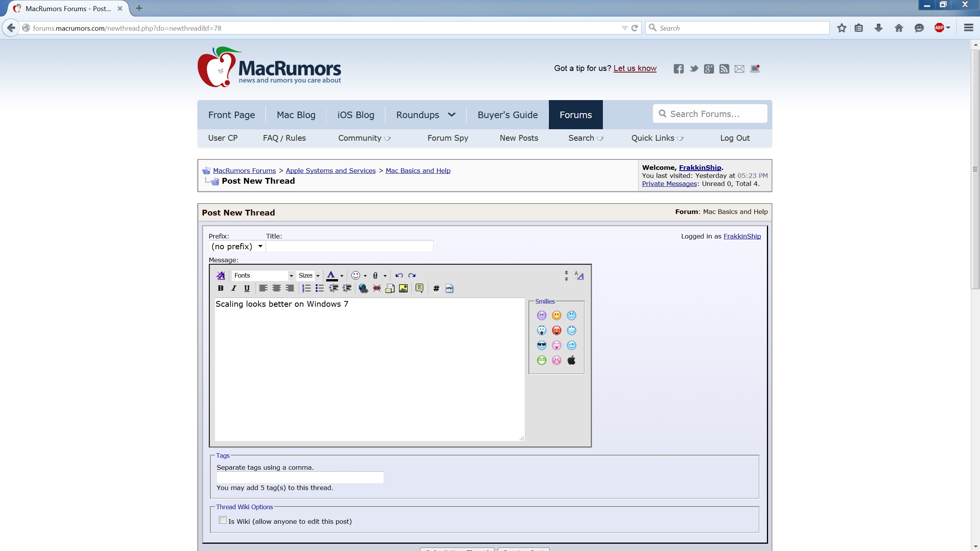
Task: Open the MacRumors Twitter page
Action: tap(694, 69)
